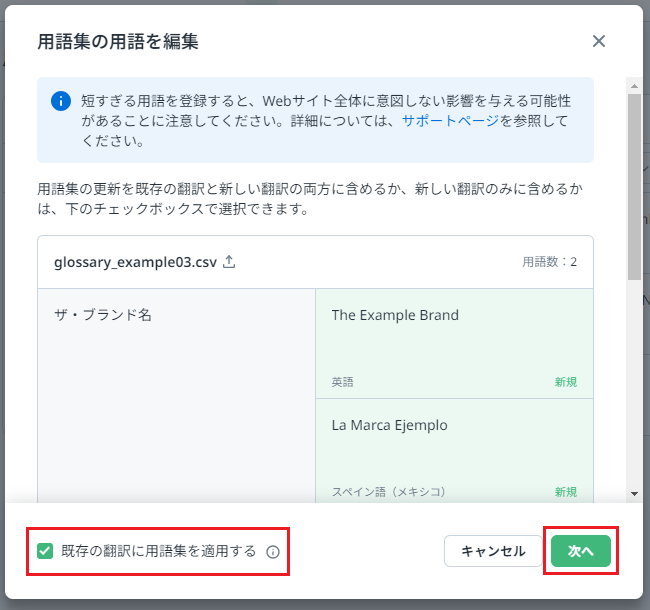Click the スペイン語（メキシコ） language label
Screen dimensions: 650x610
tap(388, 492)
